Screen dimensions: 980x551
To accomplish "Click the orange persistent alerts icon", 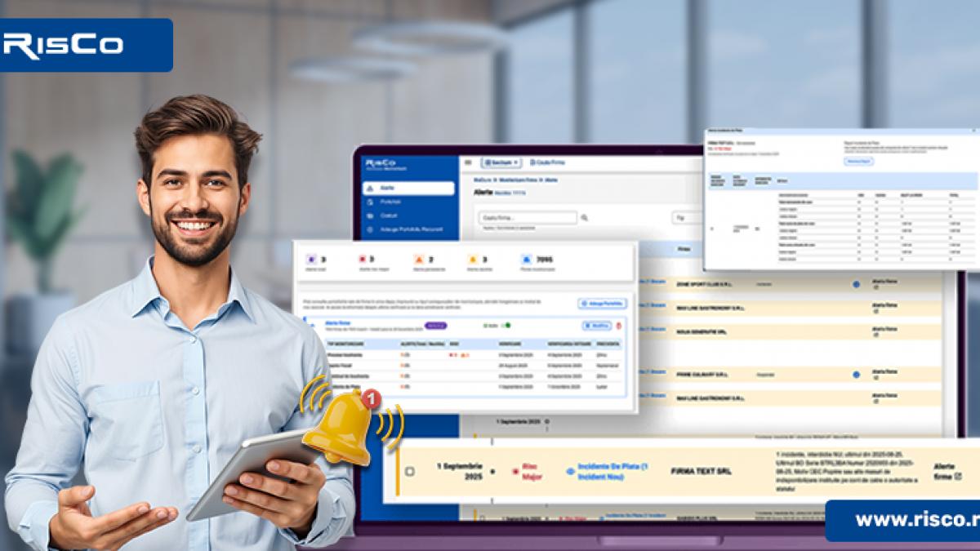I will (418, 260).
